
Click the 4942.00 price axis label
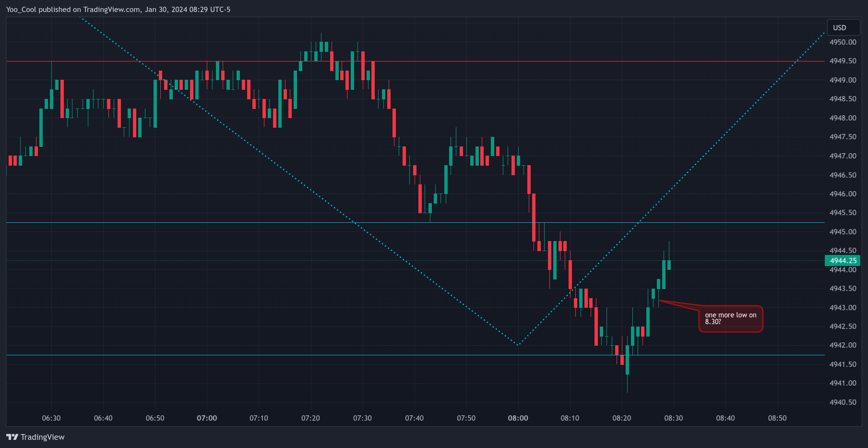(843, 345)
